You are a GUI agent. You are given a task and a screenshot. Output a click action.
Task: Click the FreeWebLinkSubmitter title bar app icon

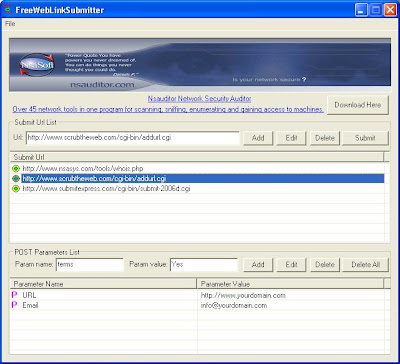(7, 10)
